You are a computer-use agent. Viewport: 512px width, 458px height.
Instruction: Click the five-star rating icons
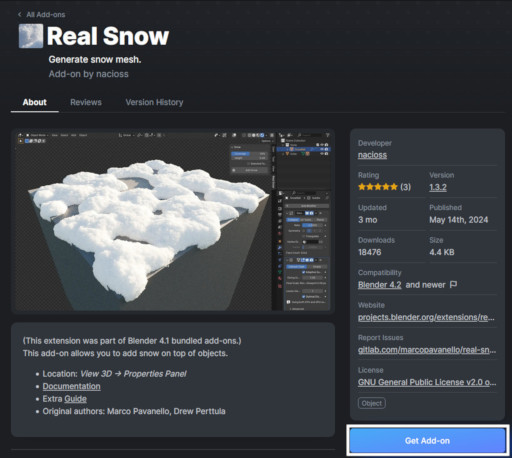378,187
